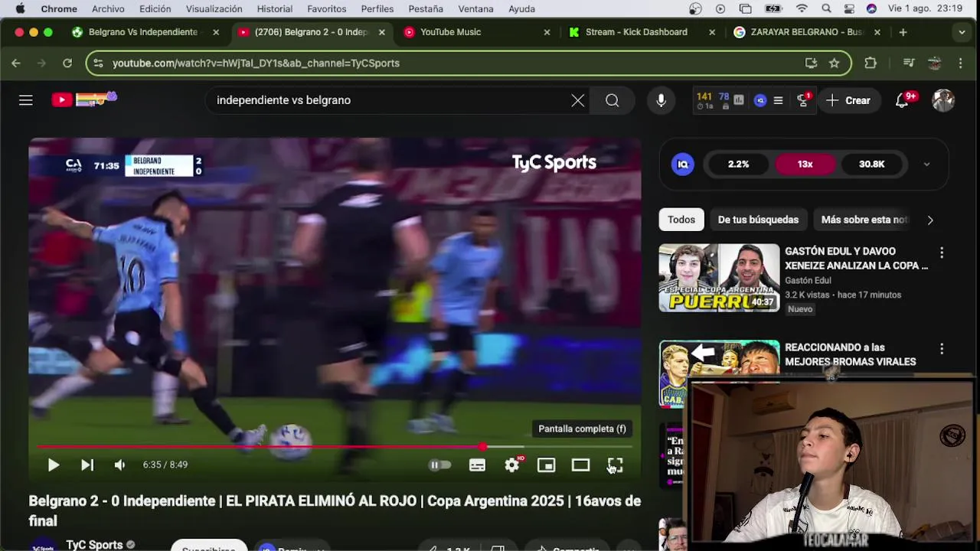Open Historial menu in menu bar
980x551 pixels.
pos(275,9)
